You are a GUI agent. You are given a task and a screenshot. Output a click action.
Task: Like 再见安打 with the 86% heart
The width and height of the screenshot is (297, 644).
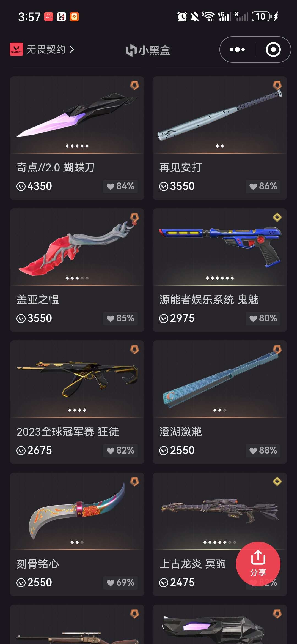pos(263,186)
